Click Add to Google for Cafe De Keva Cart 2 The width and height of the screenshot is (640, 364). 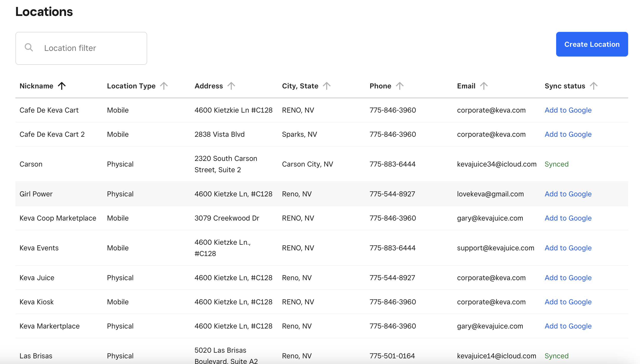pos(568,134)
